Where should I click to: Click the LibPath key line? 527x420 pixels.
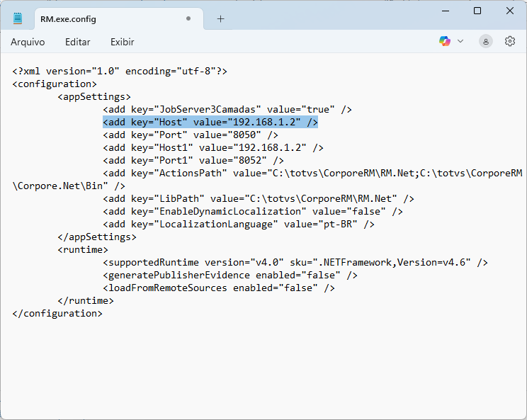coord(259,199)
